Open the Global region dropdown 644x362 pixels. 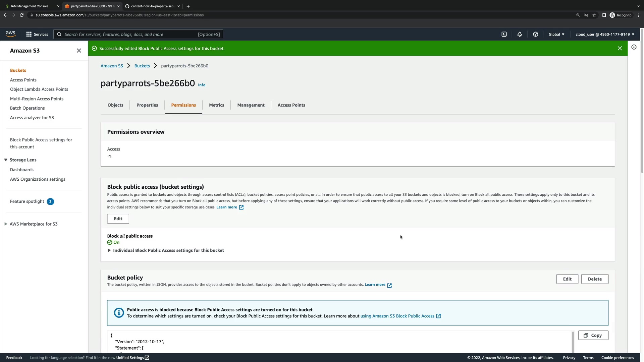click(x=556, y=34)
